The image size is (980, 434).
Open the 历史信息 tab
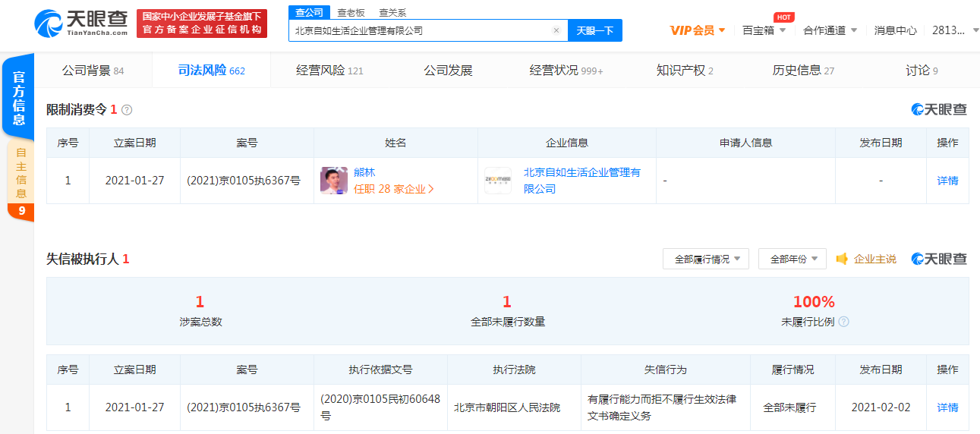click(803, 71)
